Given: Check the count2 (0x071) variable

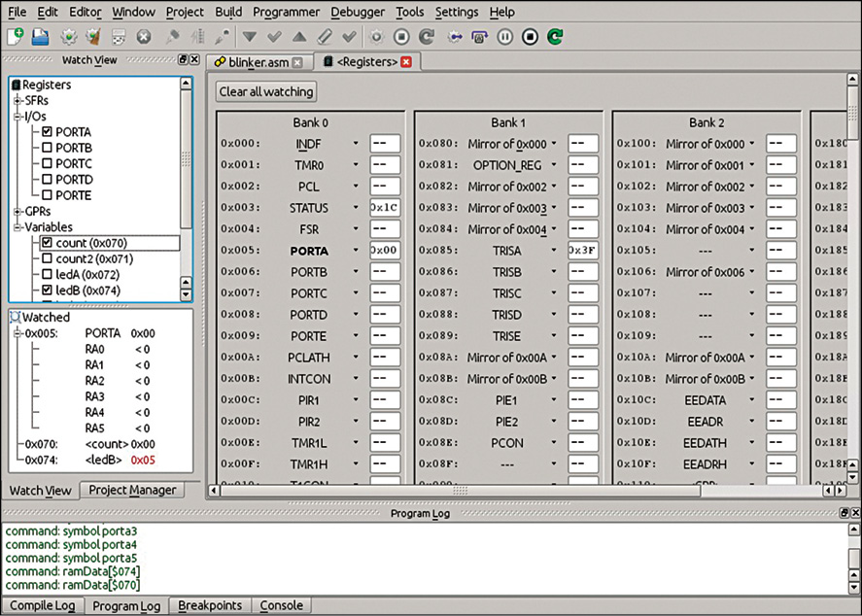Looking at the screenshot, I should 47,259.
